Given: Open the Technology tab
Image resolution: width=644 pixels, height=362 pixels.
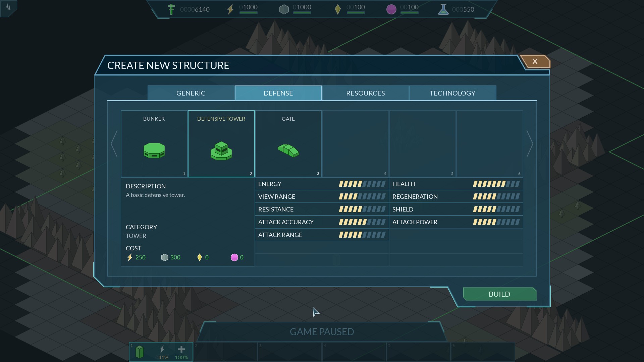Looking at the screenshot, I should [x=452, y=93].
